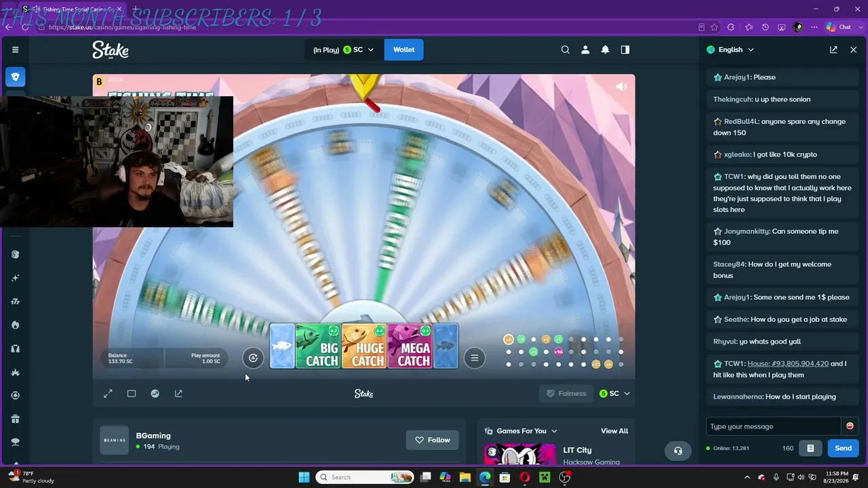Image resolution: width=868 pixels, height=488 pixels.
Task: Pop out the chat window
Action: [x=833, y=49]
